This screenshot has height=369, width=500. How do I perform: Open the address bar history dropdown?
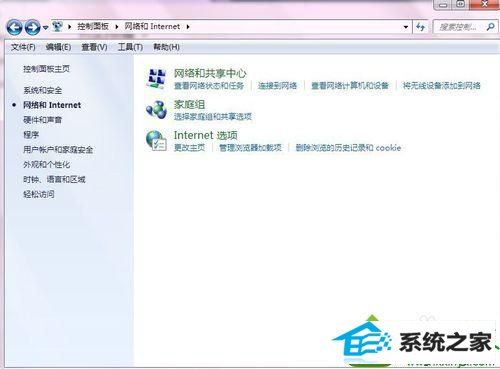point(406,27)
